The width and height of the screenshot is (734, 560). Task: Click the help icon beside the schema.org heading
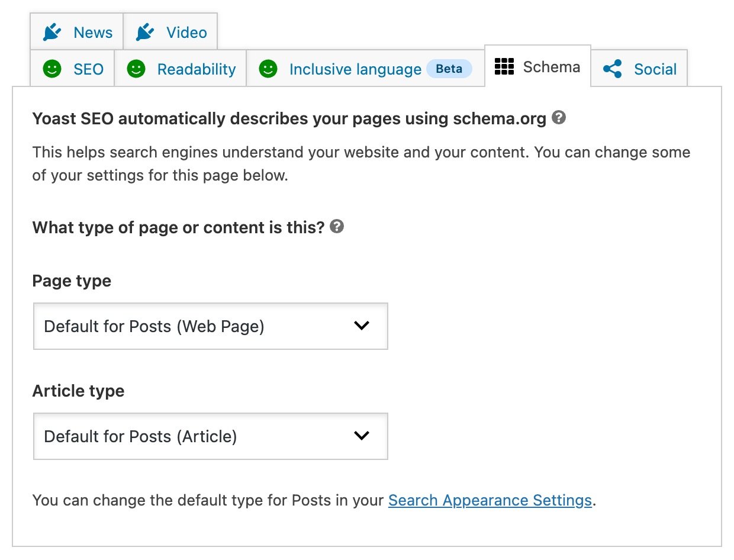pyautogui.click(x=559, y=118)
